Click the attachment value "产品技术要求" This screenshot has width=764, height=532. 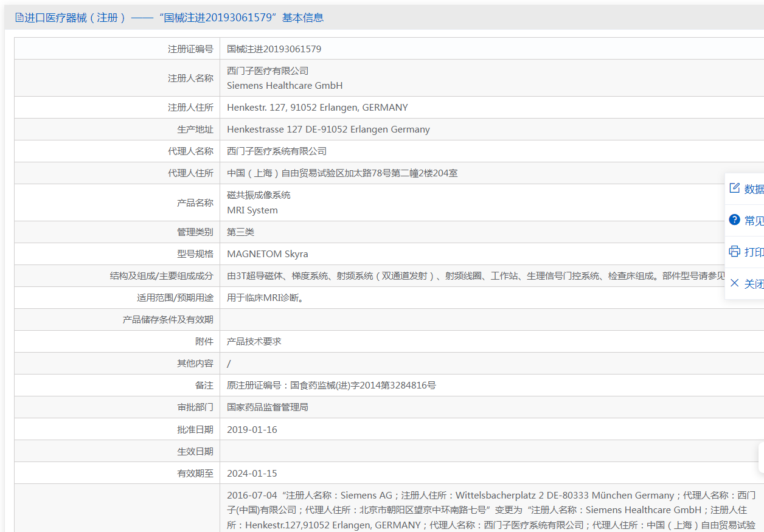coord(254,341)
